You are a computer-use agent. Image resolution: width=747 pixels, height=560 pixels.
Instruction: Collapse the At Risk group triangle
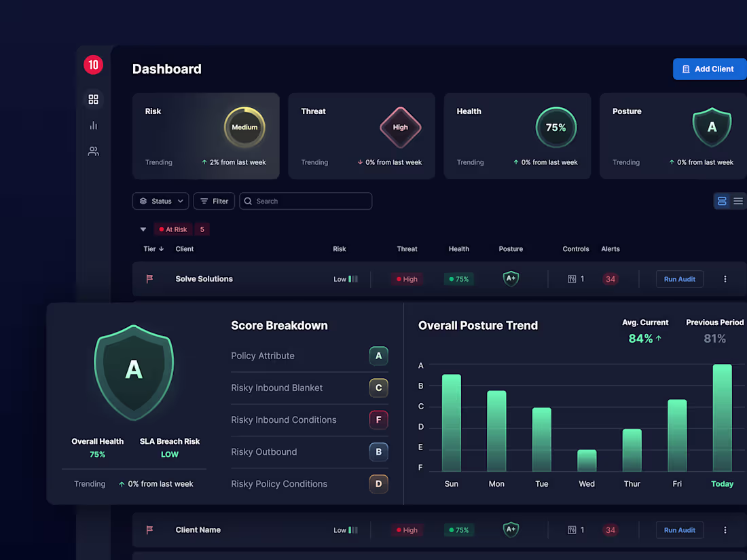143,229
